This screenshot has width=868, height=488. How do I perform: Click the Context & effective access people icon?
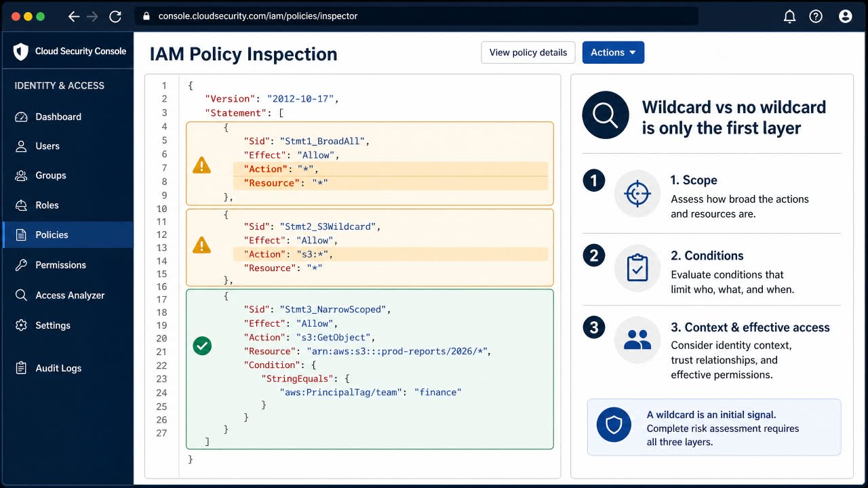pos(637,340)
